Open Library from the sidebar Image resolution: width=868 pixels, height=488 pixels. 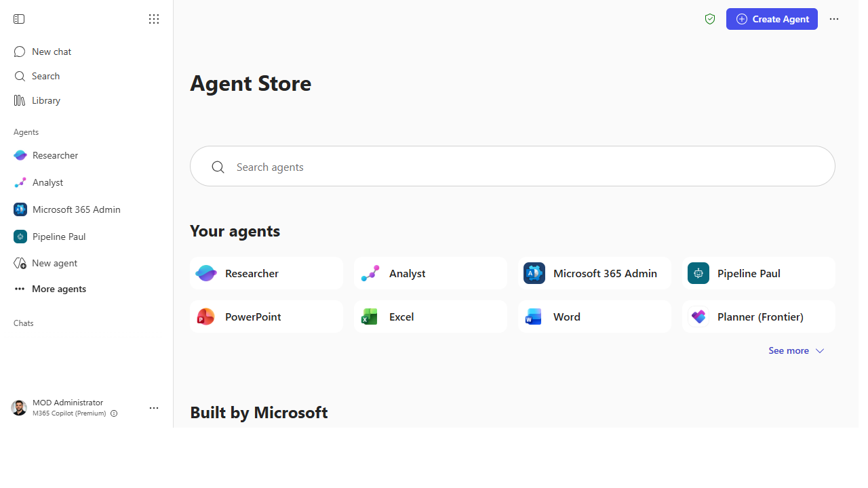[x=87, y=100]
